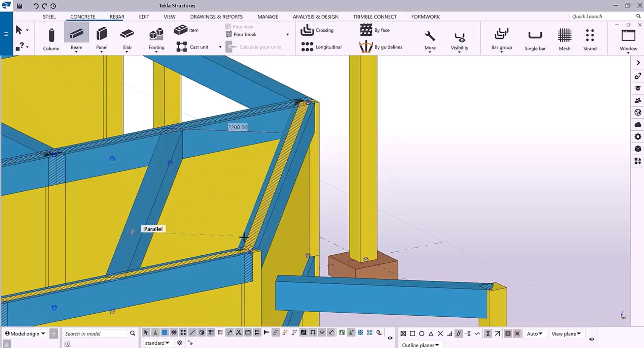Open the Footing tool

156,37
